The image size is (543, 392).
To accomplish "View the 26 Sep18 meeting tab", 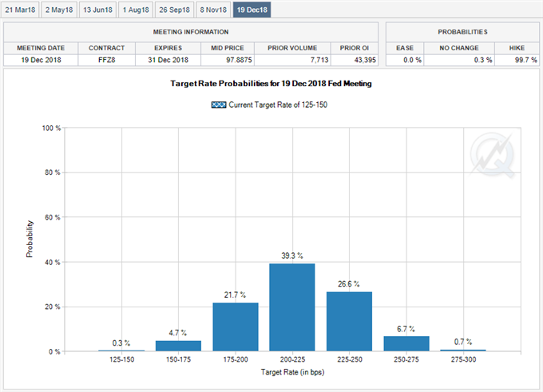I will coord(175,10).
